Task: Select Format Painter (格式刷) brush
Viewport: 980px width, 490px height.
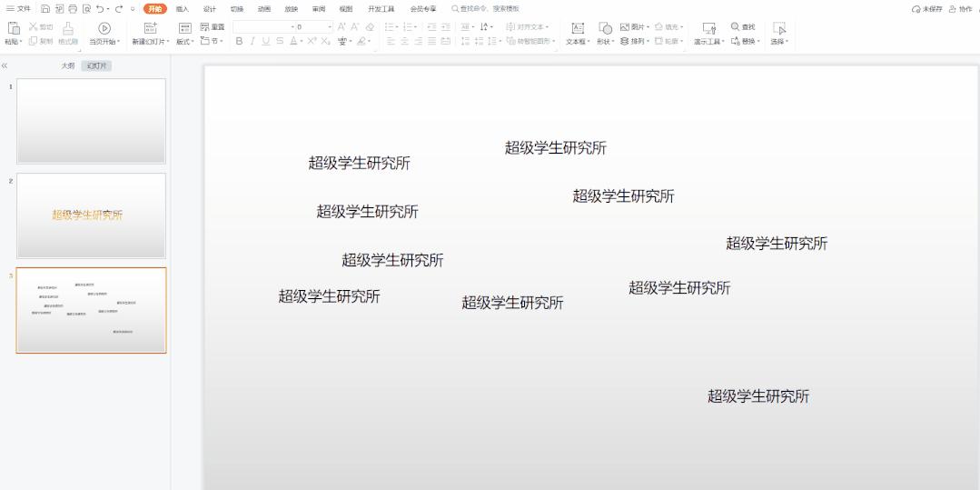Action: (x=68, y=28)
